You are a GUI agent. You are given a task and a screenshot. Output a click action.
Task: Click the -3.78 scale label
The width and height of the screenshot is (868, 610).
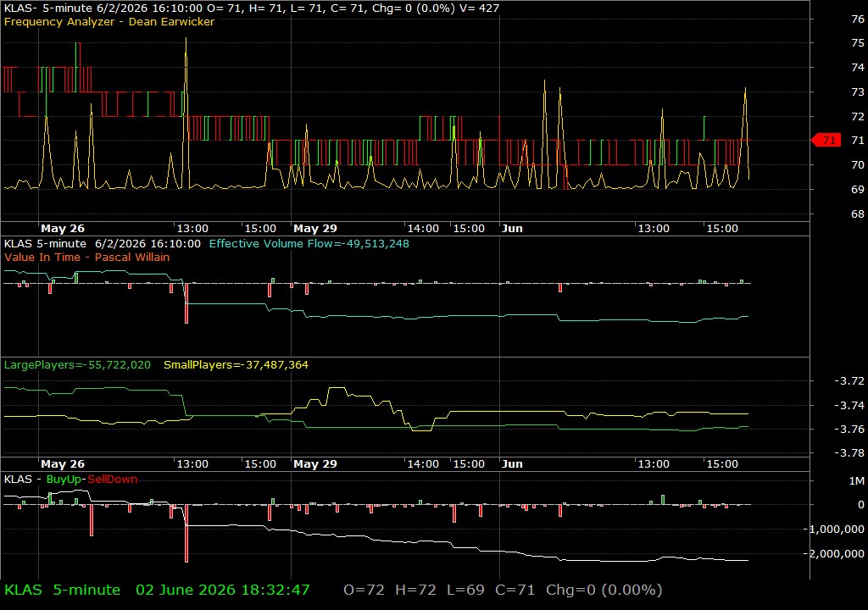(x=849, y=452)
